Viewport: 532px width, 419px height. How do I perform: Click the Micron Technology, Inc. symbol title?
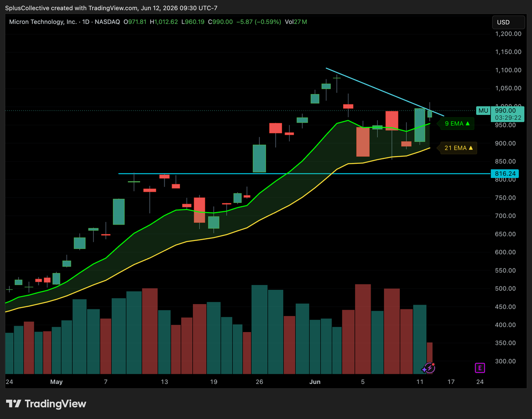point(43,22)
